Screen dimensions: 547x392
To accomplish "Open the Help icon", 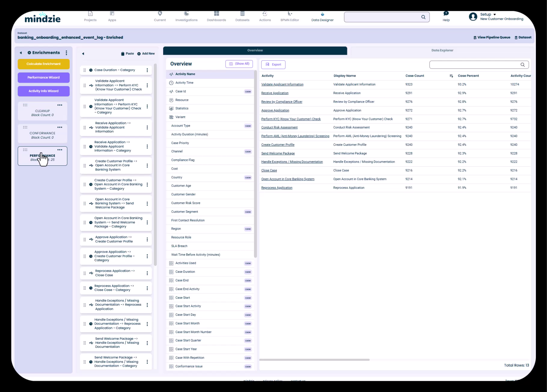I will [446, 14].
